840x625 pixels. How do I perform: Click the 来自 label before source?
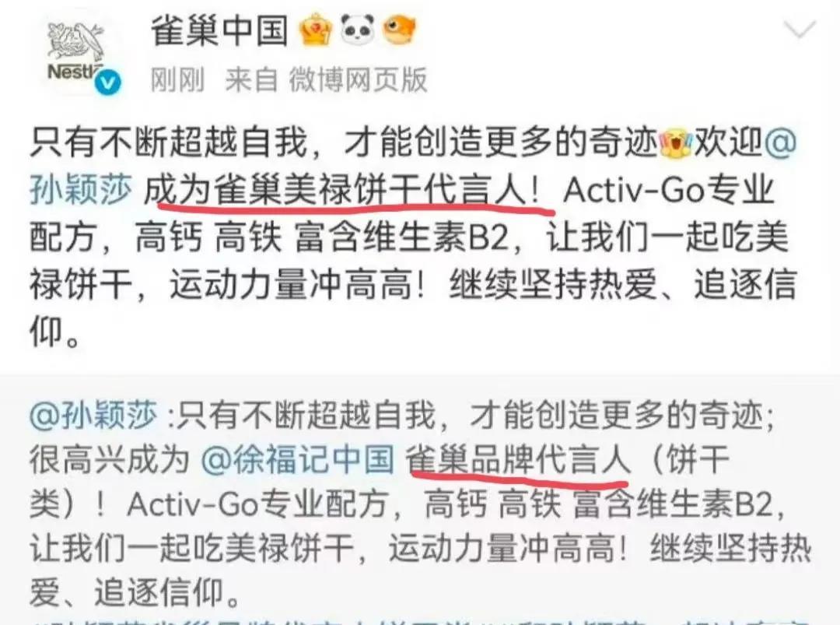[x=251, y=80]
